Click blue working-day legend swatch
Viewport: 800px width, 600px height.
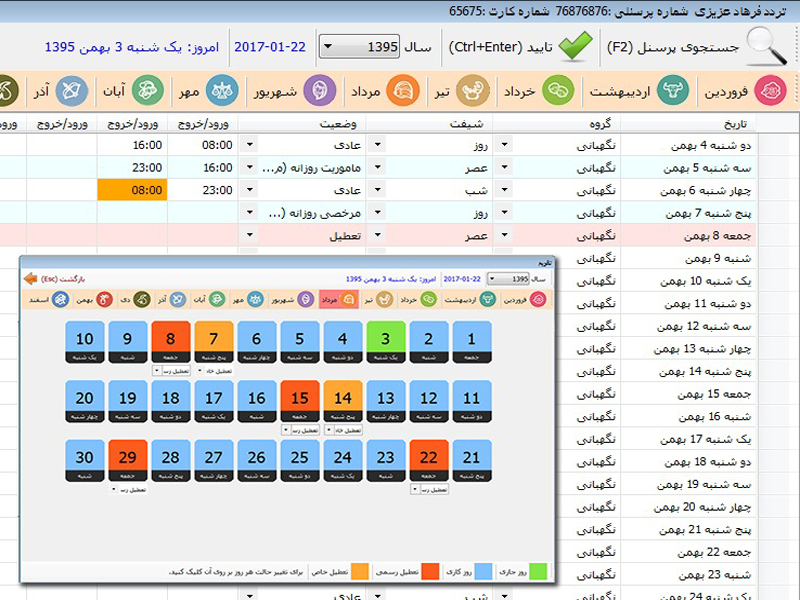(483, 571)
